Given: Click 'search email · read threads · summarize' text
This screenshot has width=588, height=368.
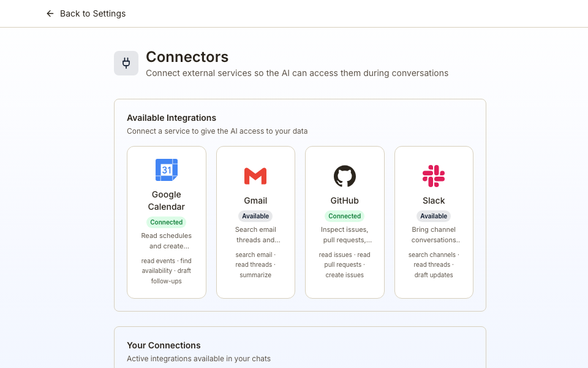Looking at the screenshot, I should (255, 265).
